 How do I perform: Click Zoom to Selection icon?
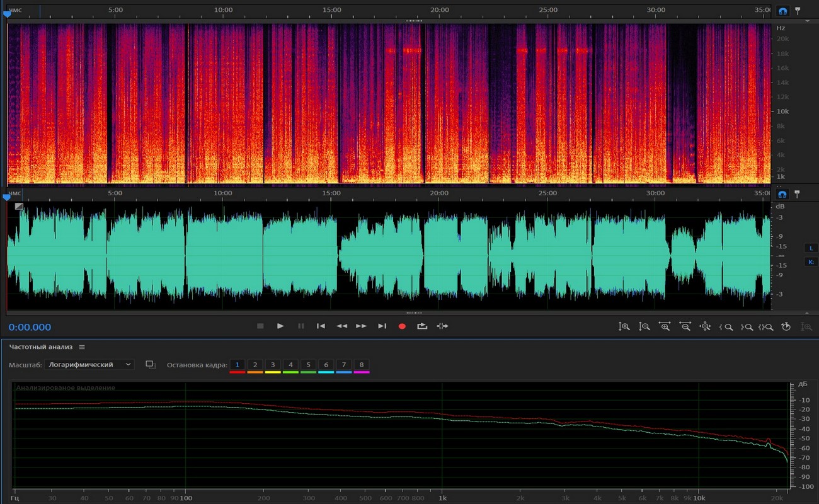pos(765,326)
